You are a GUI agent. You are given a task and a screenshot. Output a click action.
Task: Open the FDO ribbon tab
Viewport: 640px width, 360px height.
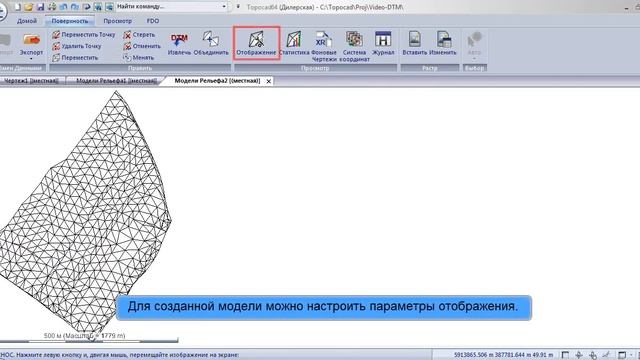(x=153, y=21)
